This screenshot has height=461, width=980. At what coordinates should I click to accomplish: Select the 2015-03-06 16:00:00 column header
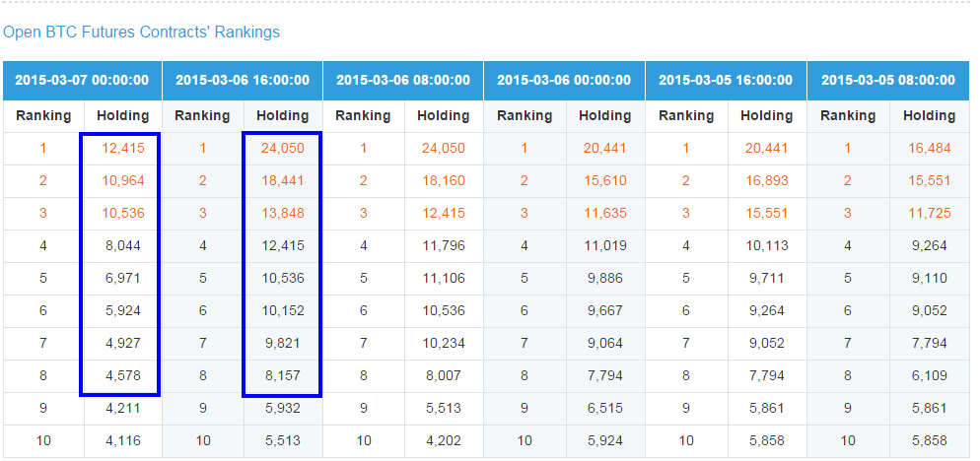(x=243, y=80)
